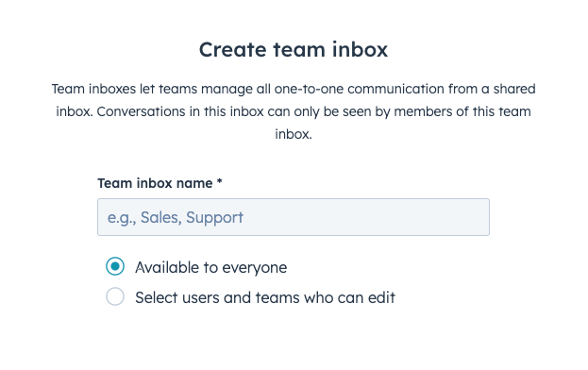The image size is (588, 370).
Task: Click the 'Create team inbox' heading
Action: [x=294, y=49]
